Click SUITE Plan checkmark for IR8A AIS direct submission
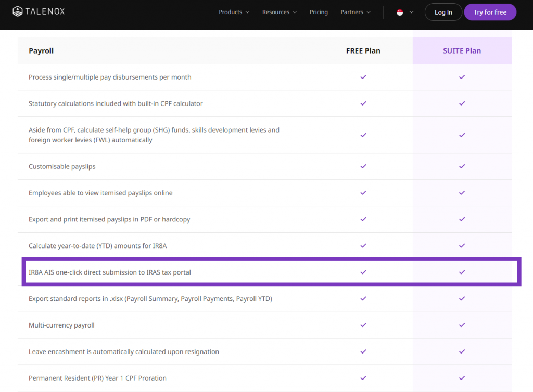Viewport: 533px width, 392px height. (x=462, y=272)
